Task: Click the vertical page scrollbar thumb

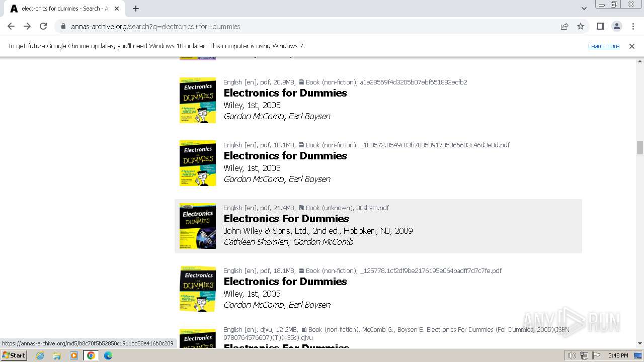Action: coord(639,147)
